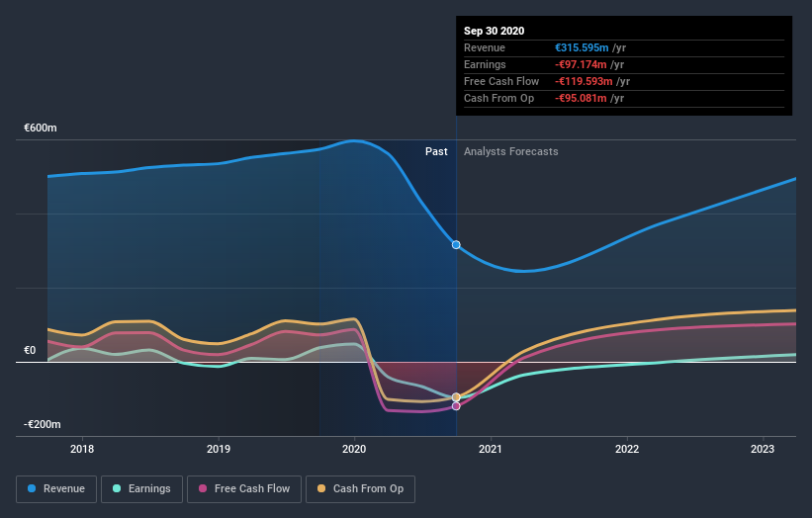Click the €0 y-axis label
The height and width of the screenshot is (518, 812).
tap(30, 350)
